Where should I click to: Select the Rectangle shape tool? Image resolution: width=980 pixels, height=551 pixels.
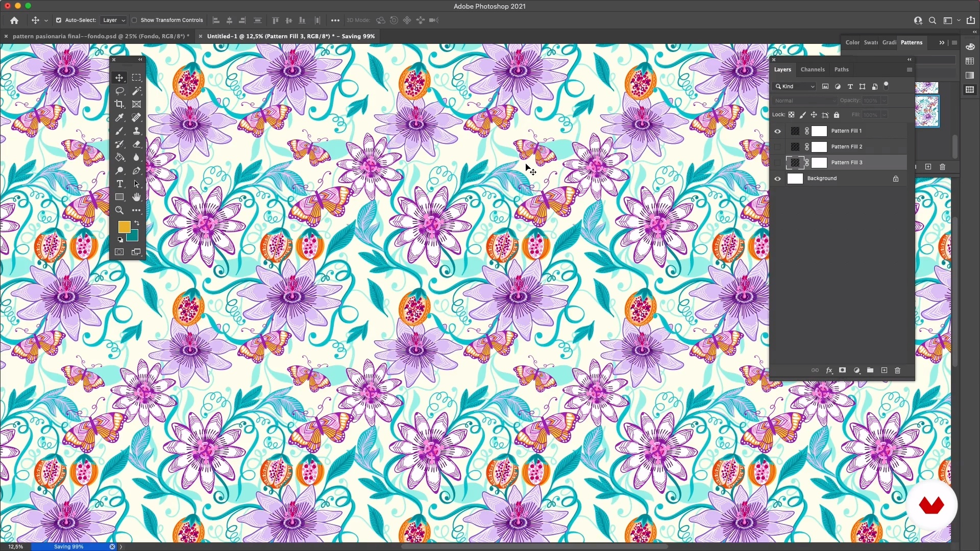(119, 197)
